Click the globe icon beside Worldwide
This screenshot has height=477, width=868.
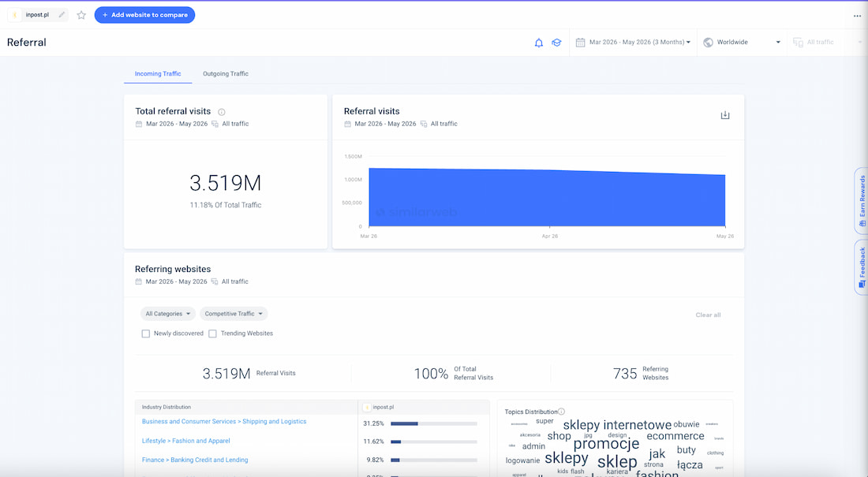[x=708, y=43]
